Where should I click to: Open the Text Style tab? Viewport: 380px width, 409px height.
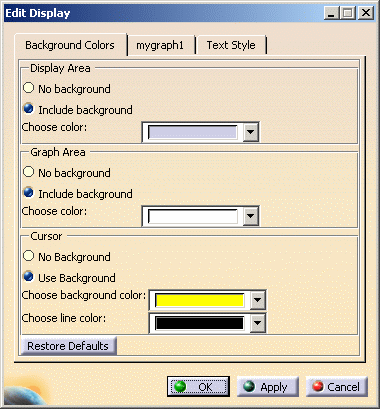(231, 45)
